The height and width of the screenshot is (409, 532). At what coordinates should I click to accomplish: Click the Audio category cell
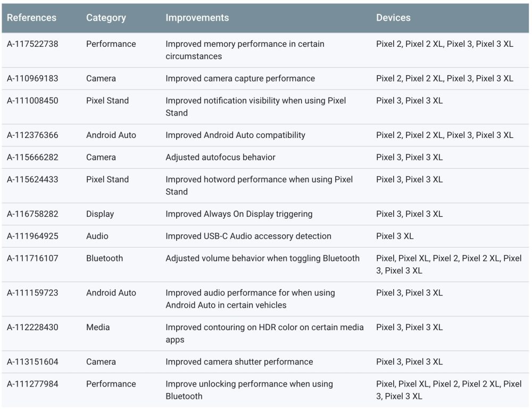tap(97, 236)
